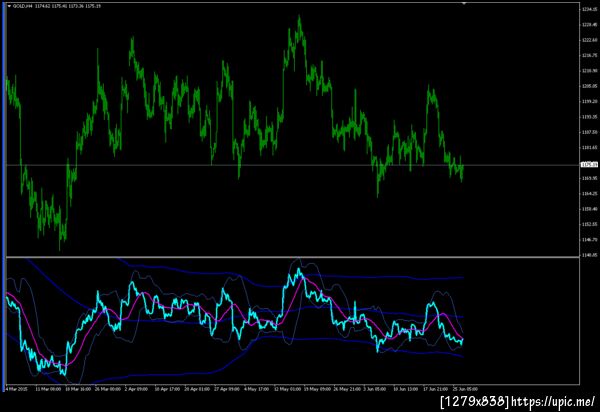Screen dimensions: 600x412
Task: Click the 1169.95 price scale label
Action: [x=590, y=178]
